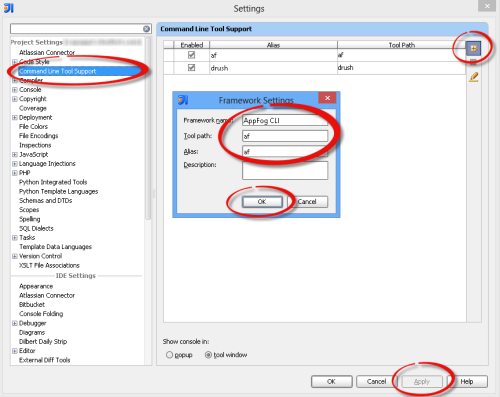The width and height of the screenshot is (500, 397).
Task: Click the Alias input field
Action: (x=285, y=152)
